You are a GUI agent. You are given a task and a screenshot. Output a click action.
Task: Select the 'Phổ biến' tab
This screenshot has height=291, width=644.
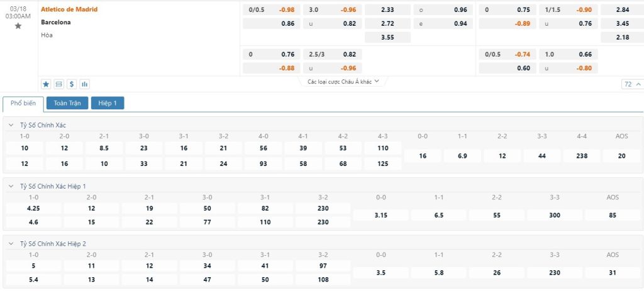click(23, 103)
